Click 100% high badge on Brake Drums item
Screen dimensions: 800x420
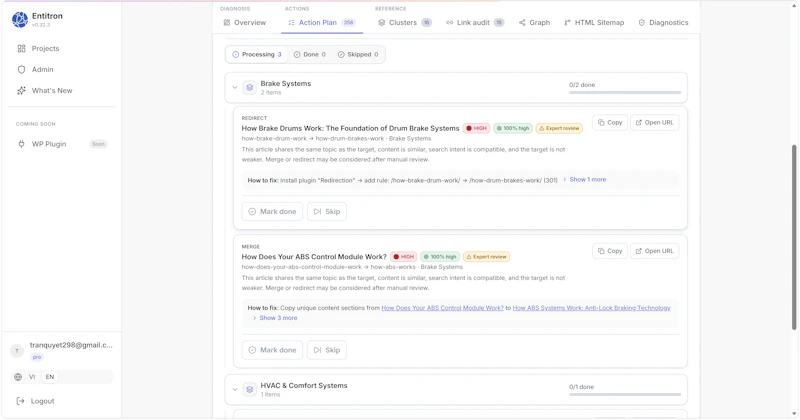(x=513, y=129)
